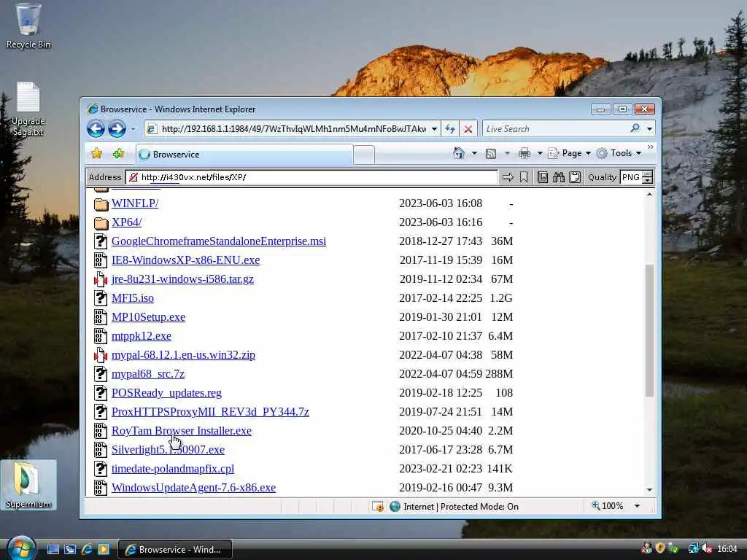Open the Page menu

click(570, 153)
